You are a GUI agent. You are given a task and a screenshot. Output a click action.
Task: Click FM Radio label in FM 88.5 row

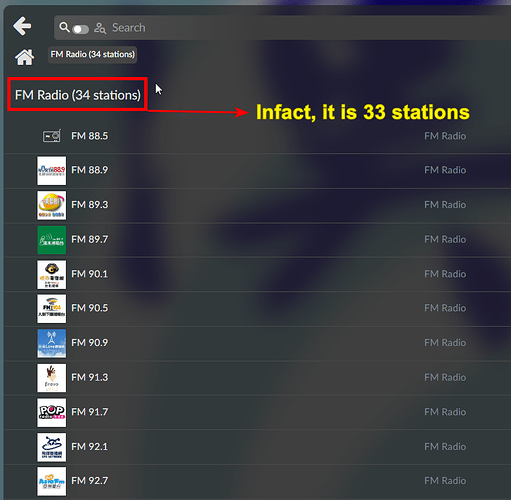point(445,136)
